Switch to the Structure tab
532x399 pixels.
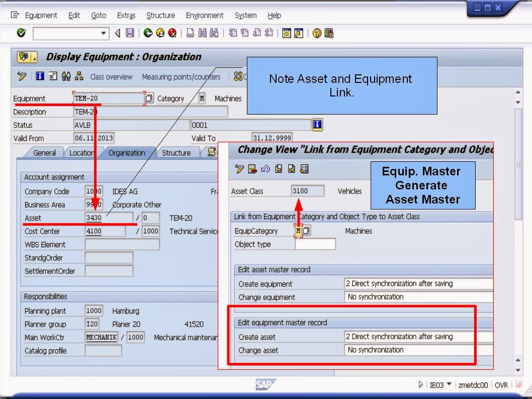[177, 152]
